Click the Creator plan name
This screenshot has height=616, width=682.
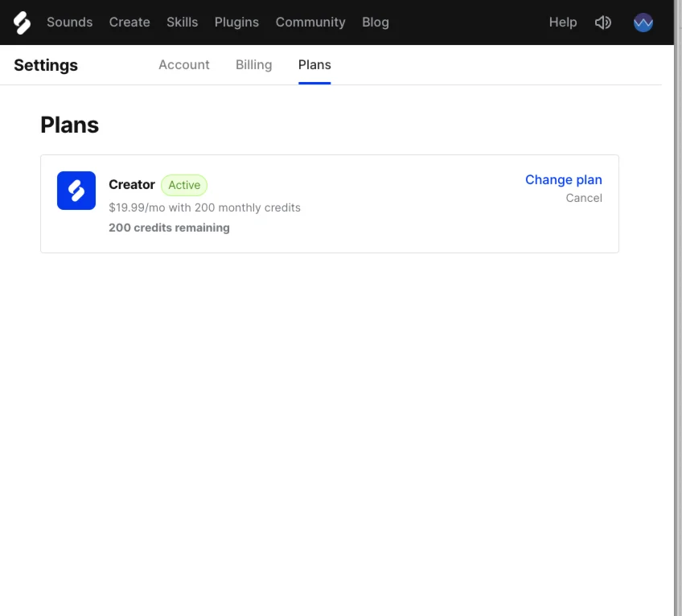pyautogui.click(x=132, y=184)
